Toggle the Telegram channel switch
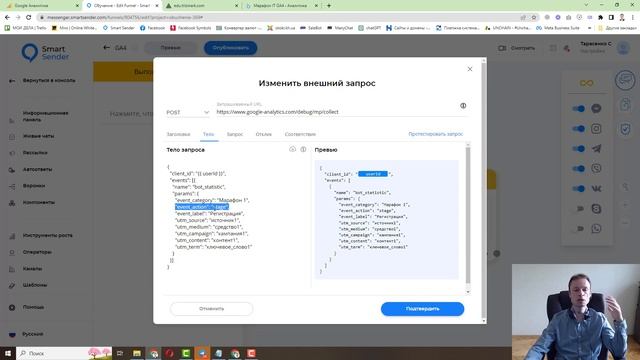Screen dimensions: 640x360 (x=578, y=149)
